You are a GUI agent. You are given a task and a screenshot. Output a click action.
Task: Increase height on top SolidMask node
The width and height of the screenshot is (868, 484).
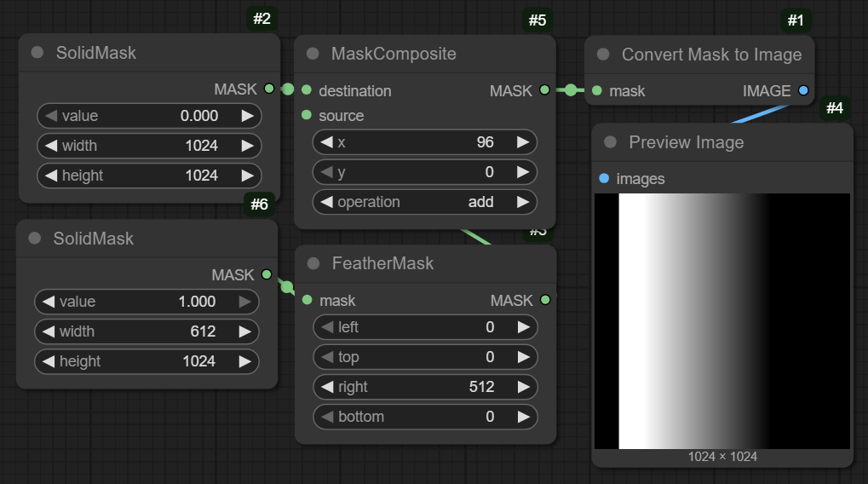click(x=247, y=176)
